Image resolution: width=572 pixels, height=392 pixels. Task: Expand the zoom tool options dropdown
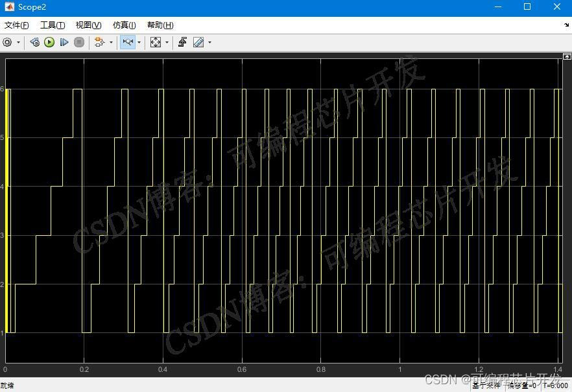click(139, 42)
